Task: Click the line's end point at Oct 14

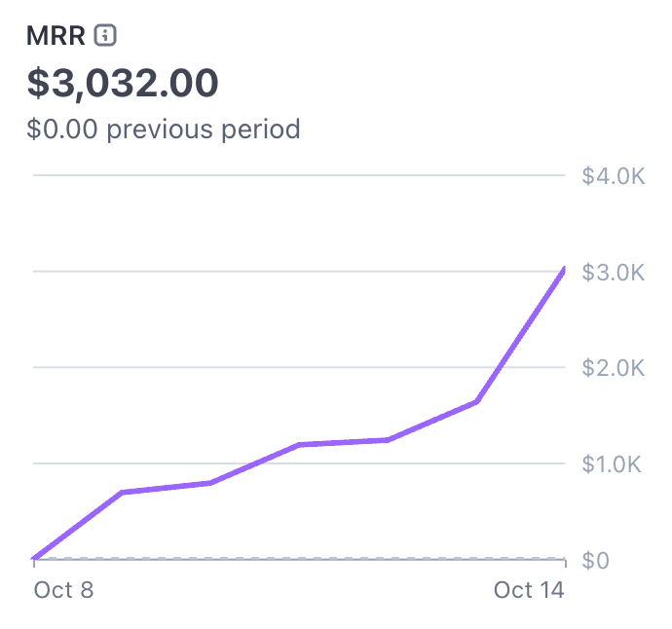Action: (564, 270)
